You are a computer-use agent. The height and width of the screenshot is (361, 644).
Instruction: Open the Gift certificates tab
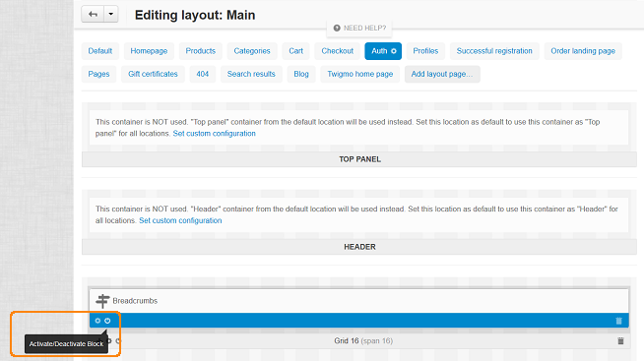[153, 74]
